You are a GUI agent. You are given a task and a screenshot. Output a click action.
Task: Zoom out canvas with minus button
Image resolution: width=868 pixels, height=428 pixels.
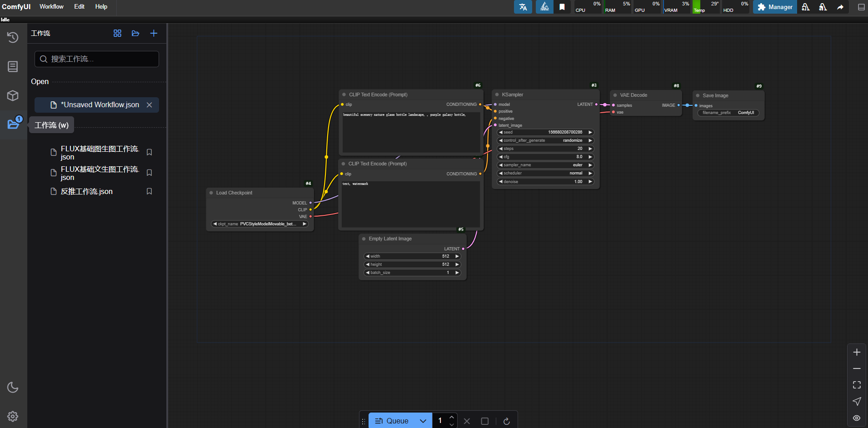857,368
